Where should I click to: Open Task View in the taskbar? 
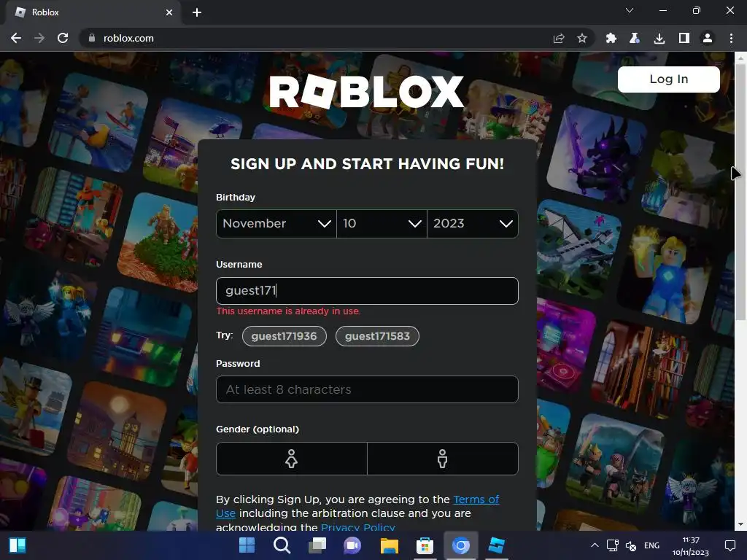(317, 545)
